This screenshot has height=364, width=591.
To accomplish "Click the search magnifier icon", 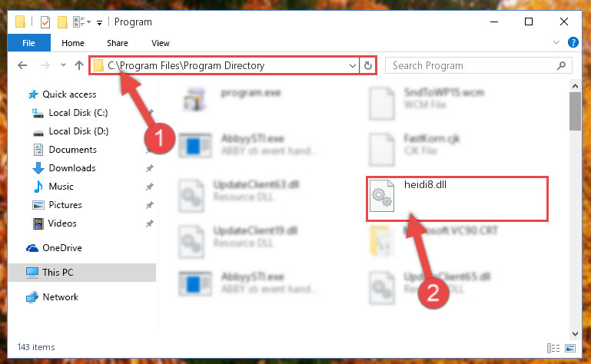I will (x=561, y=65).
